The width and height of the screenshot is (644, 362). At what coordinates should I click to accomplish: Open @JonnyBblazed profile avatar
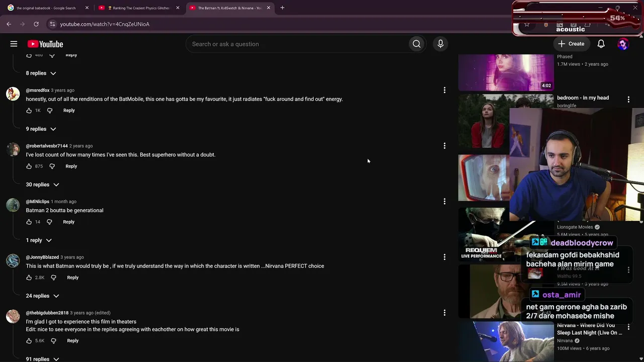point(13,260)
